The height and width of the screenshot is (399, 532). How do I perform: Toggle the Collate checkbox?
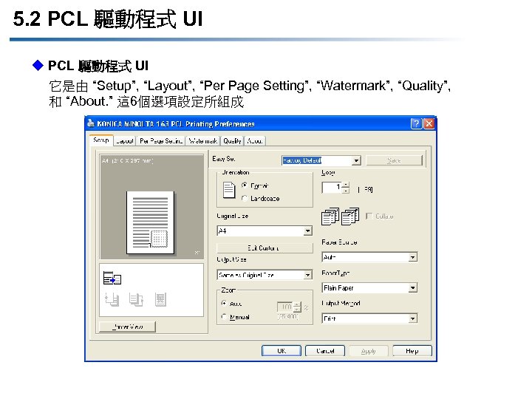369,216
